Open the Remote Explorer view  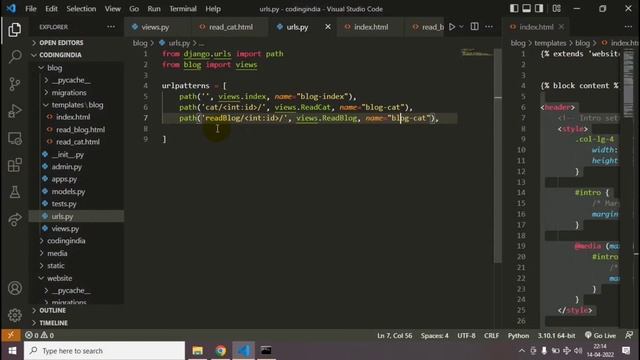[15, 138]
